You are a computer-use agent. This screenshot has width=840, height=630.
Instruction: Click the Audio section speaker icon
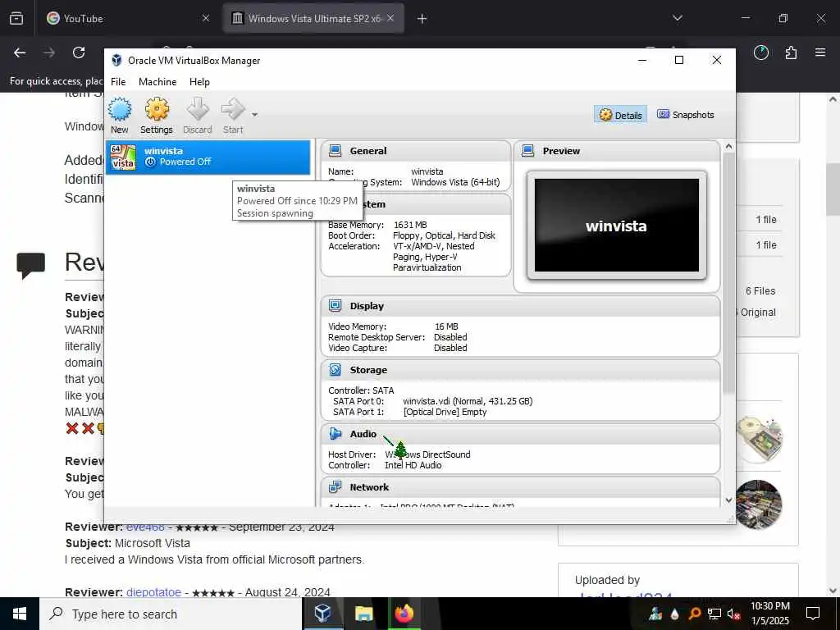336,433
